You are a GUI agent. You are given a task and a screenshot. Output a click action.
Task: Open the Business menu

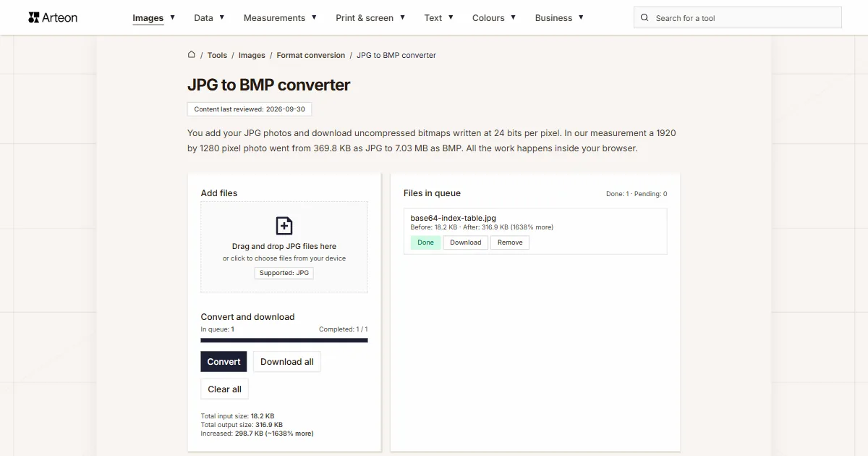point(553,18)
